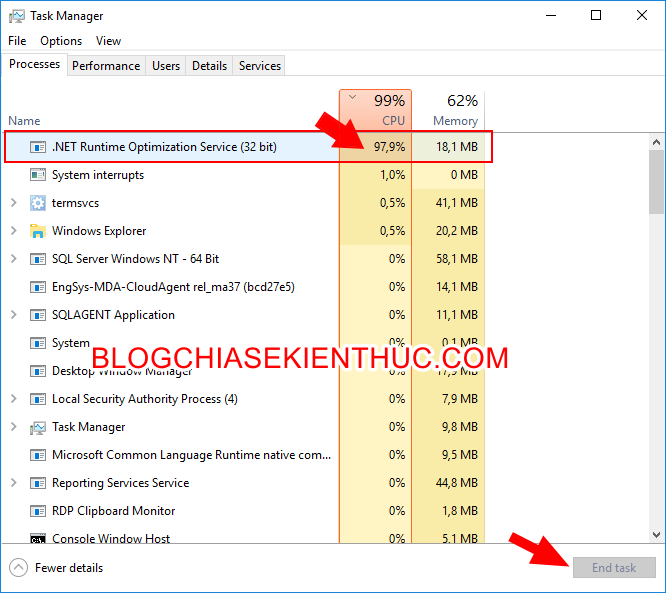Click the 97,9% CPU value

pyautogui.click(x=389, y=147)
